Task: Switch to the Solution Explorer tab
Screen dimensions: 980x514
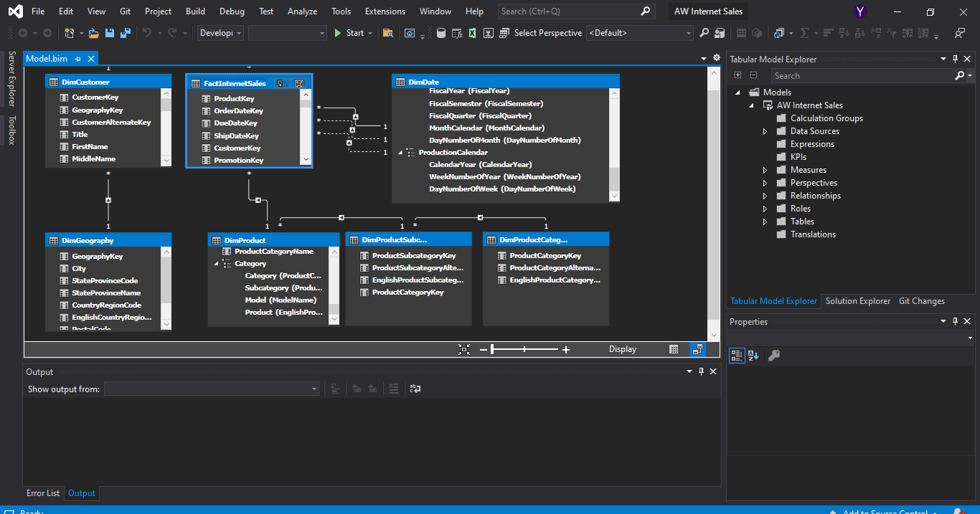Action: pyautogui.click(x=858, y=301)
